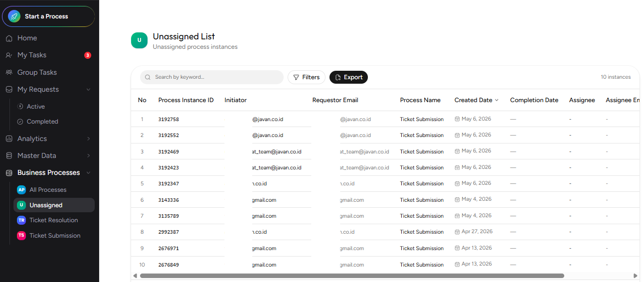Click the horizontal scrollbar thumb
The height and width of the screenshot is (282, 644).
tap(352, 276)
